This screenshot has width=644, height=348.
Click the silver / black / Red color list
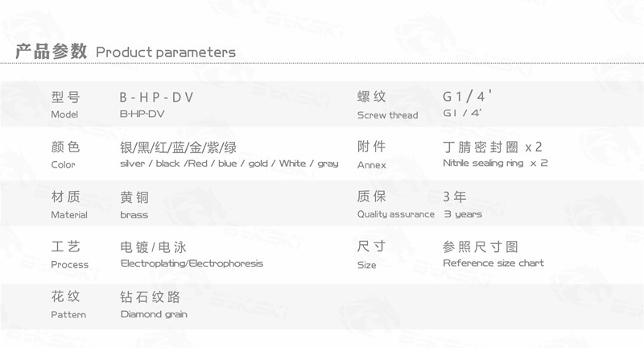tap(229, 164)
